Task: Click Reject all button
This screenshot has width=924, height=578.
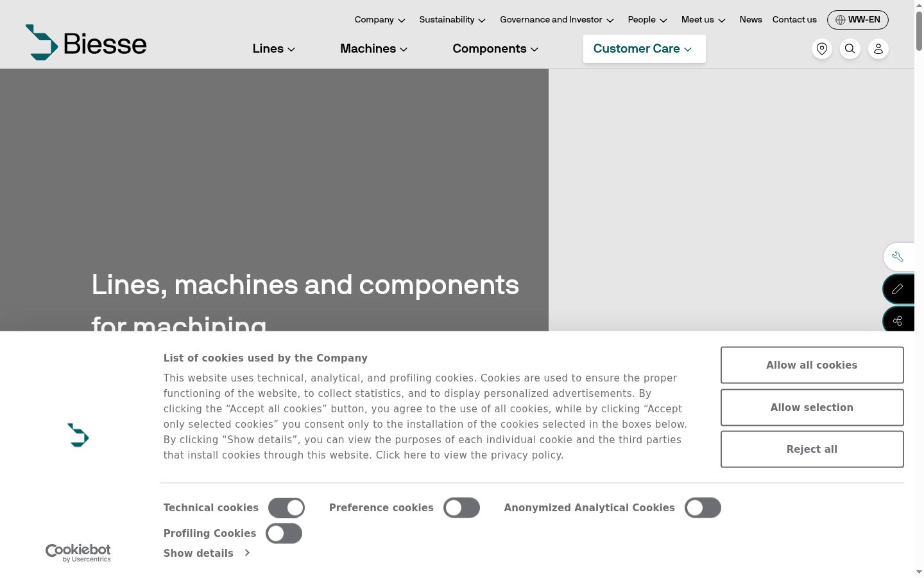Action: [x=812, y=450]
